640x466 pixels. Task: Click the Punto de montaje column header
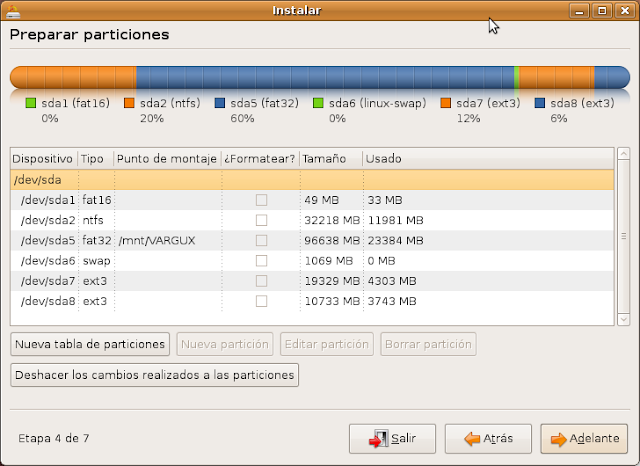(x=167, y=159)
